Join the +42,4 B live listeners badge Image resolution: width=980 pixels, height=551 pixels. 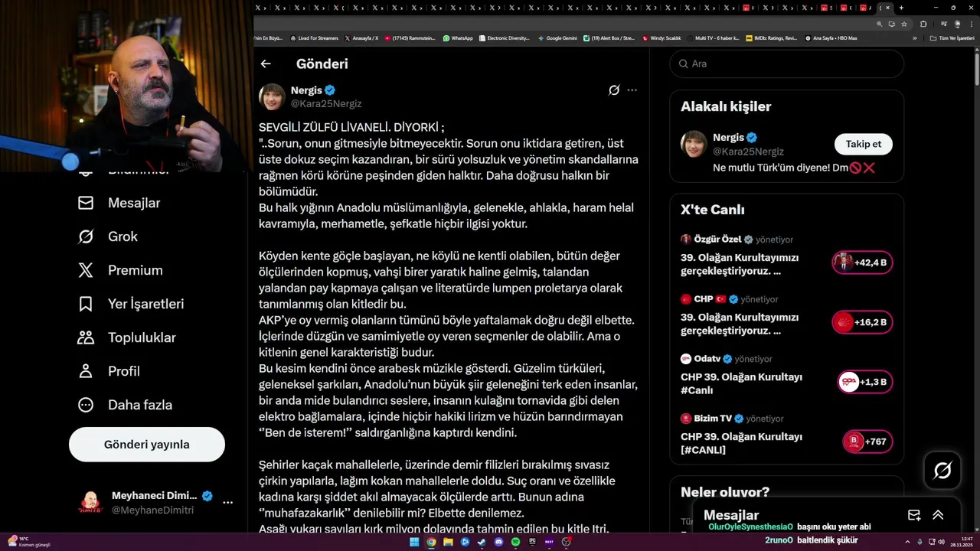point(862,262)
